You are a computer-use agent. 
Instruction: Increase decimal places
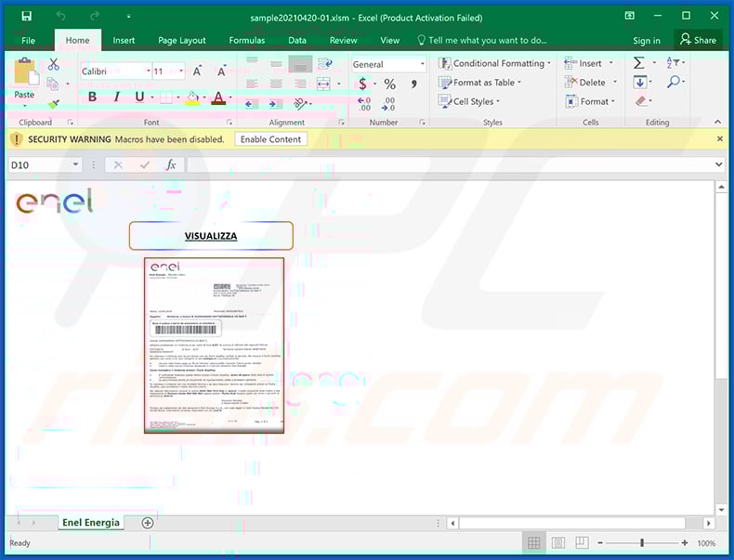[363, 104]
